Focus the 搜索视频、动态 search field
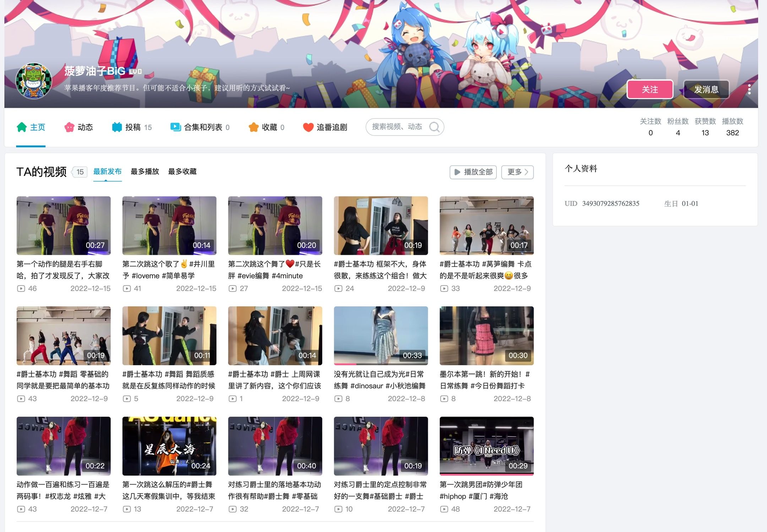767x532 pixels. [405, 127]
